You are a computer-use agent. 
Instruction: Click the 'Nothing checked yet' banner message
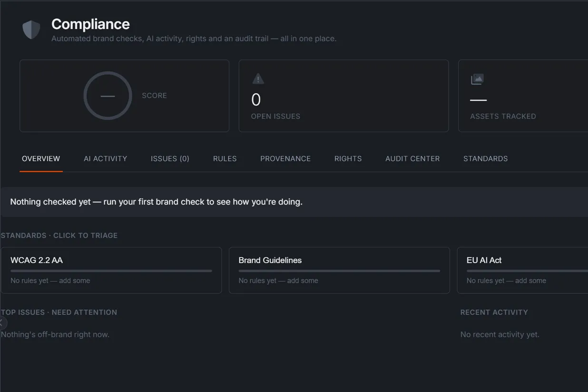pyautogui.click(x=156, y=202)
